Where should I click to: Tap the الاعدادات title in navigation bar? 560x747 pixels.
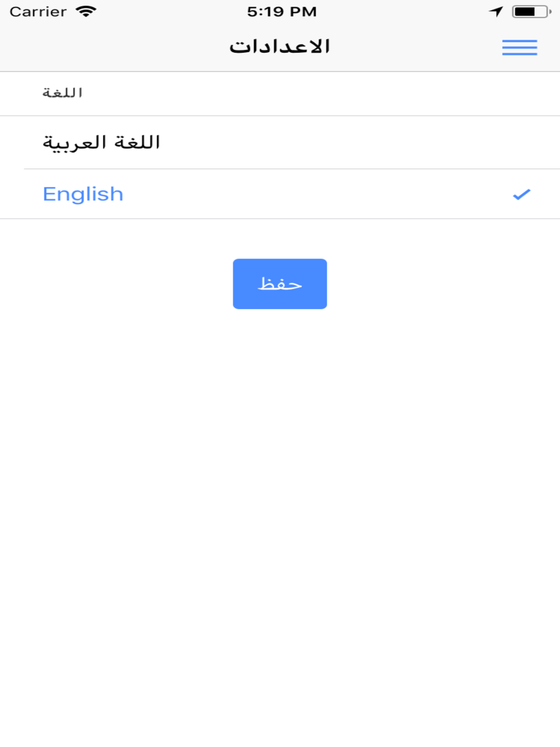coord(280,46)
